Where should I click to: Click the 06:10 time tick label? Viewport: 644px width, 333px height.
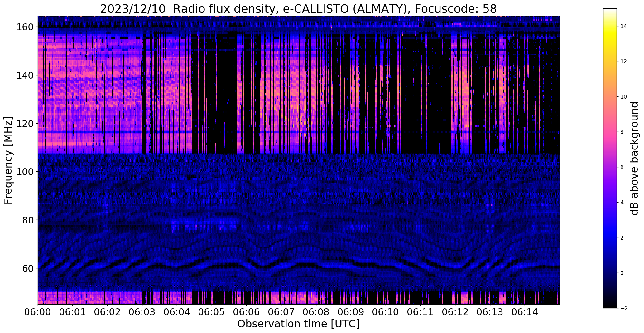(385, 312)
